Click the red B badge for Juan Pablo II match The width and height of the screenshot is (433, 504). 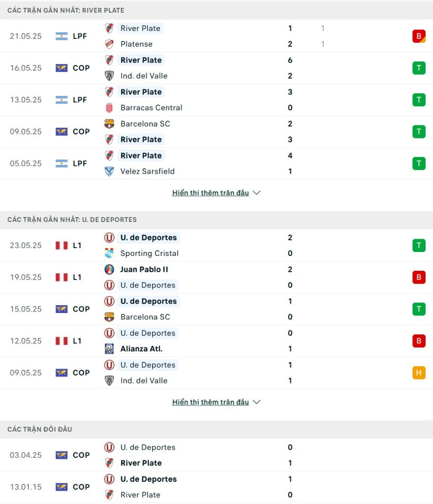click(x=419, y=277)
